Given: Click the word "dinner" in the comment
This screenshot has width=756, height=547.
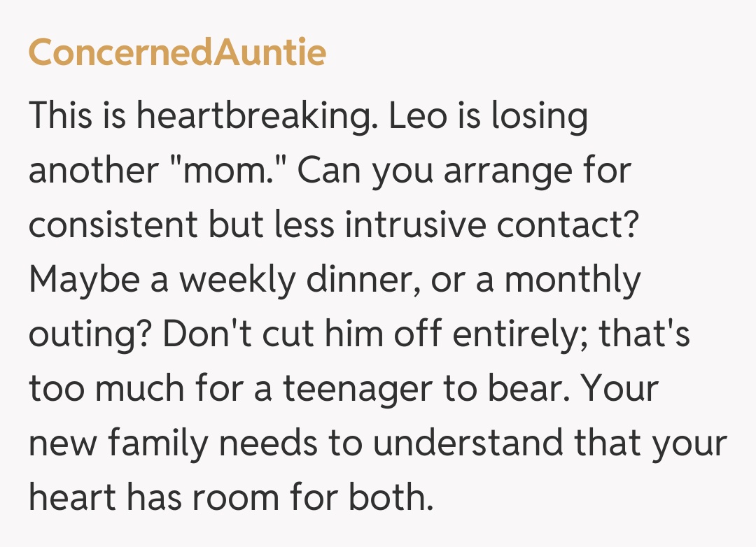Looking at the screenshot, I should point(369,280).
